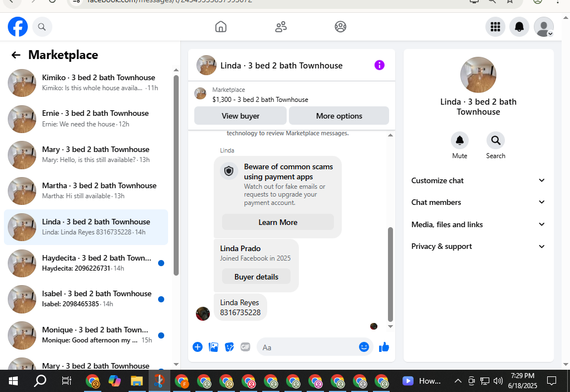
Task: Click the chat scroll down arrow
Action: coord(390,326)
